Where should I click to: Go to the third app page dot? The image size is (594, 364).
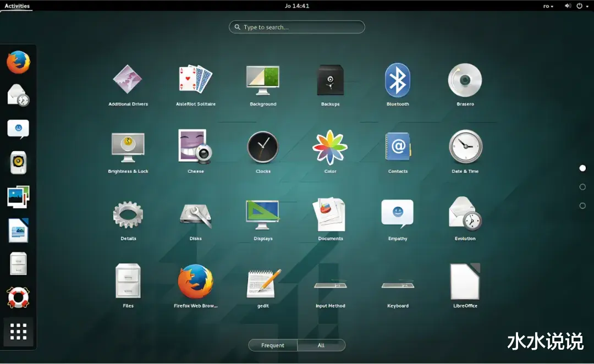582,206
